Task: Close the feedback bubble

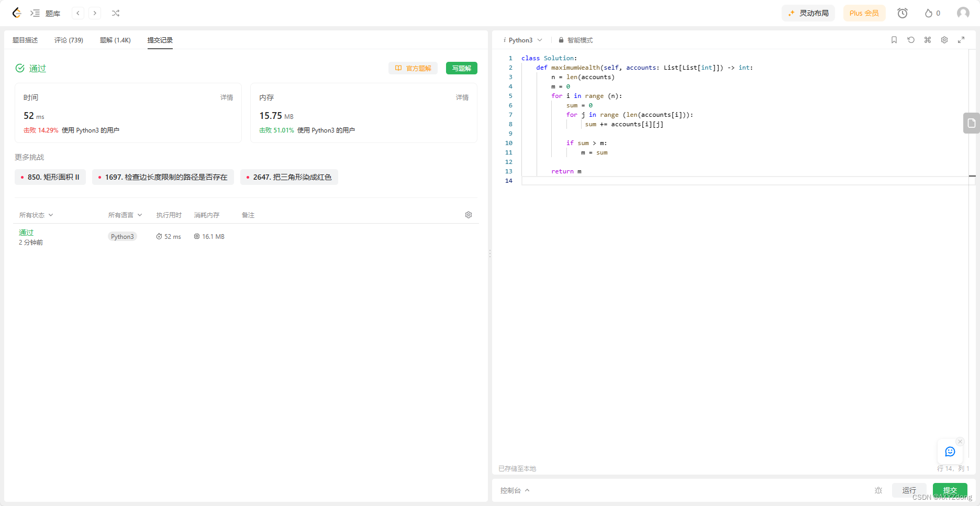Action: pyautogui.click(x=960, y=442)
